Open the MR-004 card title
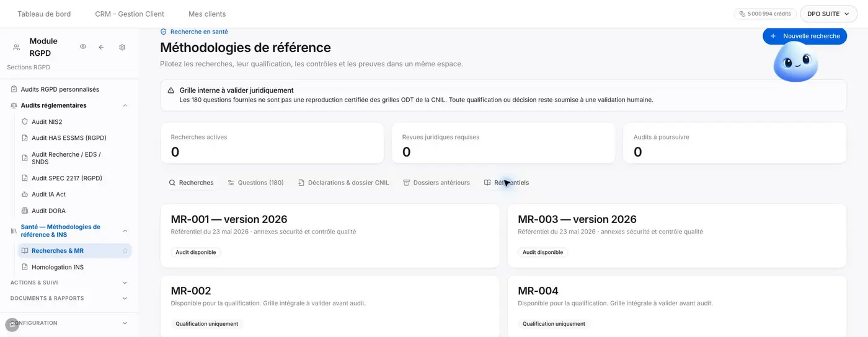Image resolution: width=868 pixels, height=337 pixels. [538, 291]
